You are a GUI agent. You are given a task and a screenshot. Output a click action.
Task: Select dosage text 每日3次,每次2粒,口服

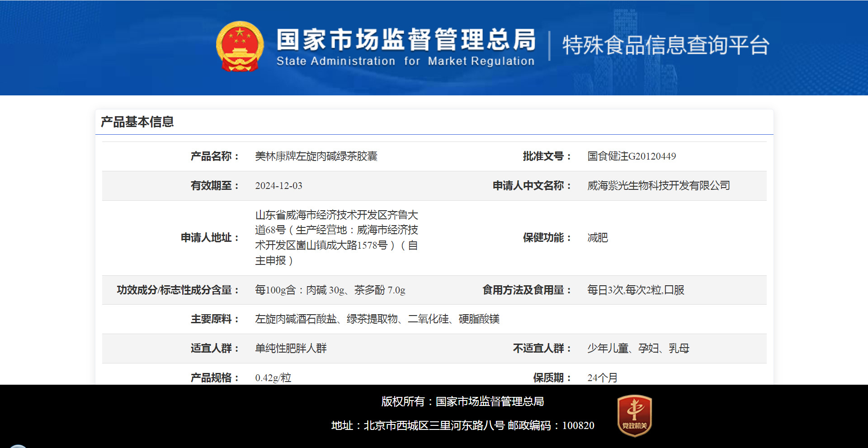[636, 290]
